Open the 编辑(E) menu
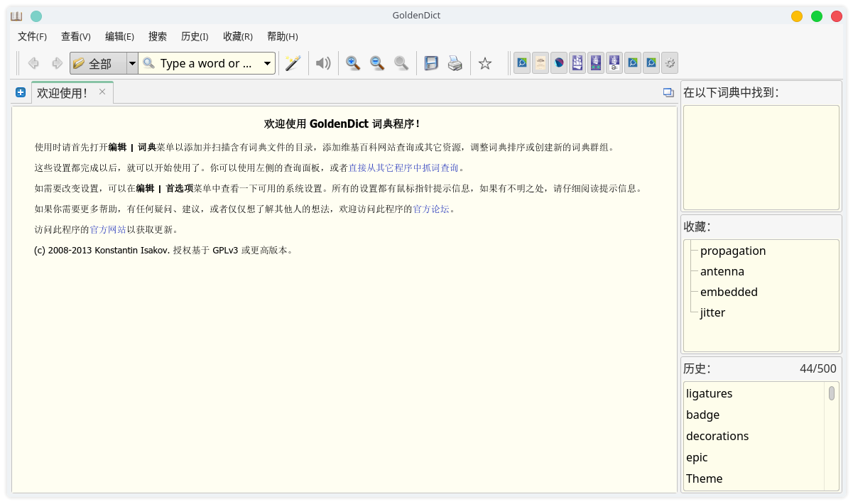The height and width of the screenshot is (504, 853). pos(120,36)
